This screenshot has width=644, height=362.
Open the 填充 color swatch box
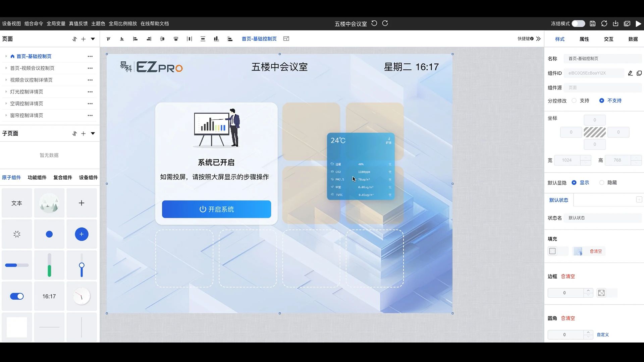tap(552, 251)
